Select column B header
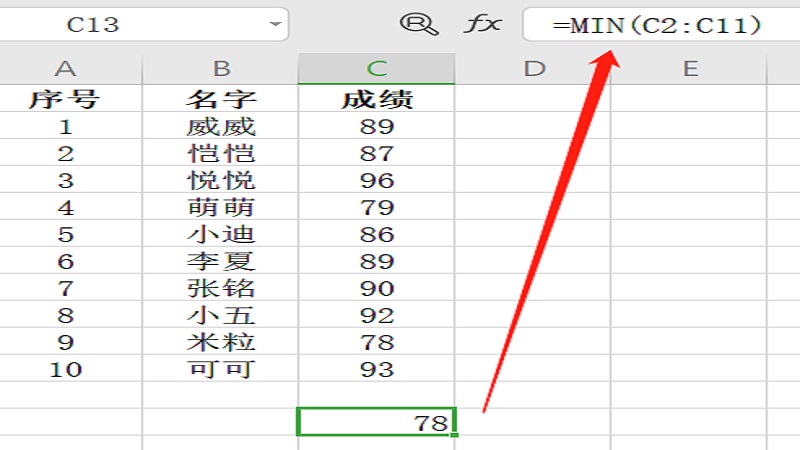800x450 pixels. coord(221,68)
